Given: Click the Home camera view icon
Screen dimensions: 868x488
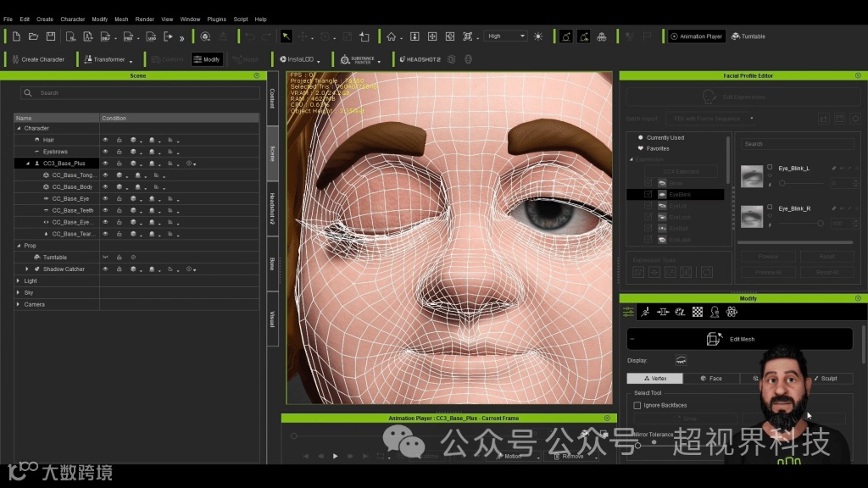Looking at the screenshot, I should point(391,36).
